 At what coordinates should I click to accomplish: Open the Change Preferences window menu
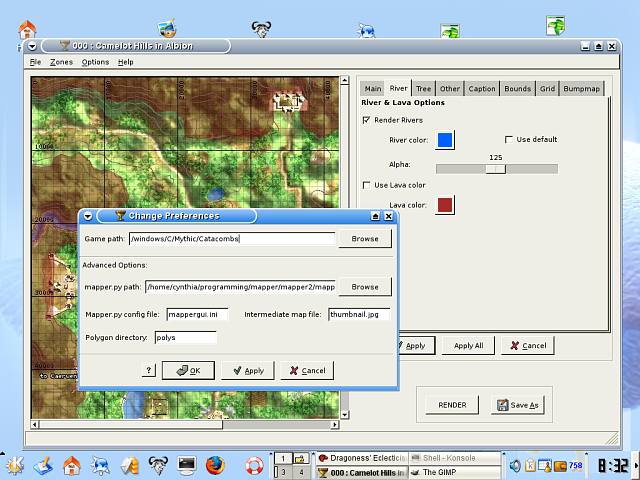87,215
